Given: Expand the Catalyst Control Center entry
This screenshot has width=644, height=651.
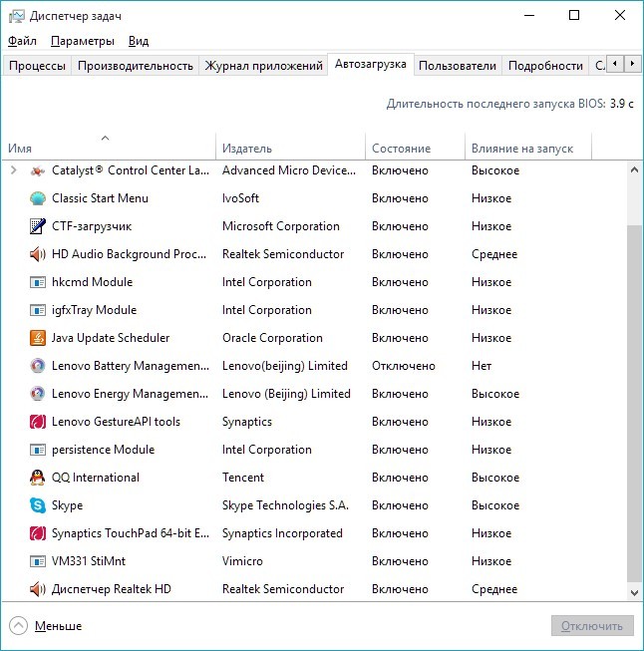Looking at the screenshot, I should (x=14, y=170).
